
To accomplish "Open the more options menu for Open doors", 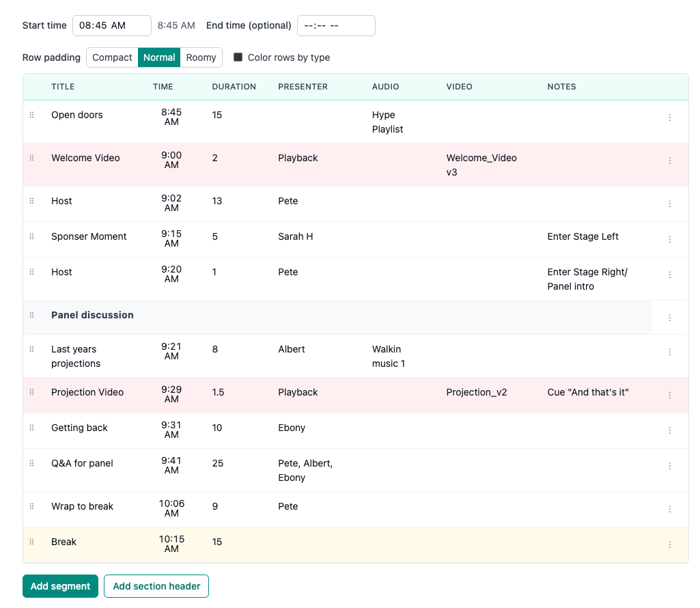I will pyautogui.click(x=670, y=118).
